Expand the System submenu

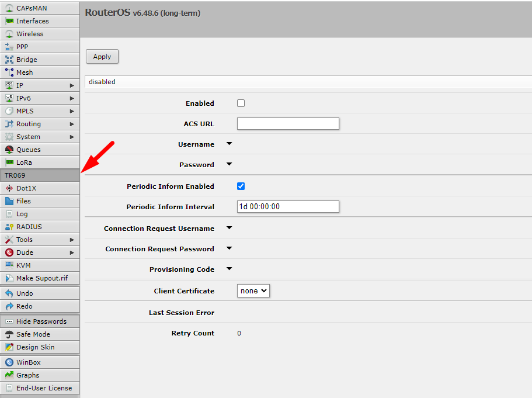(40, 137)
